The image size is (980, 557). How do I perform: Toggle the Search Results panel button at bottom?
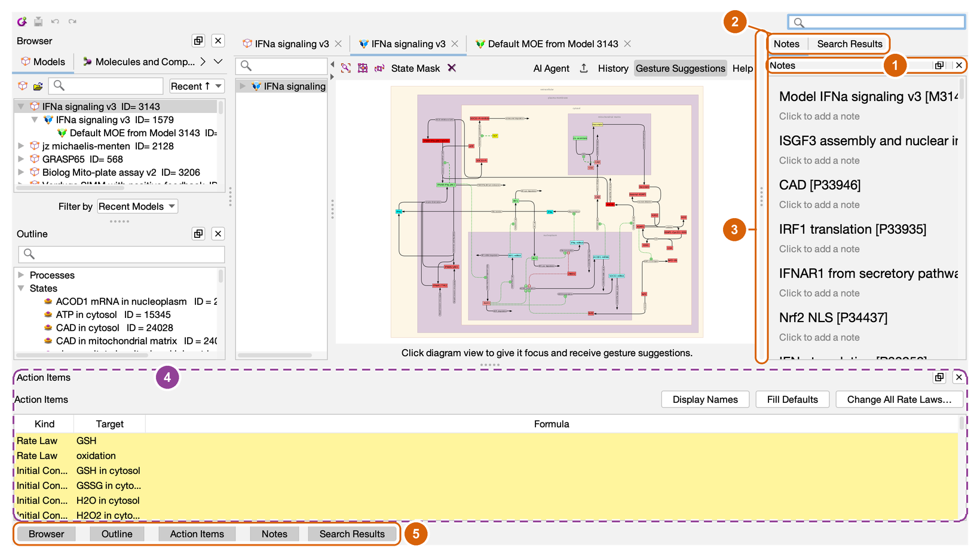pyautogui.click(x=352, y=534)
